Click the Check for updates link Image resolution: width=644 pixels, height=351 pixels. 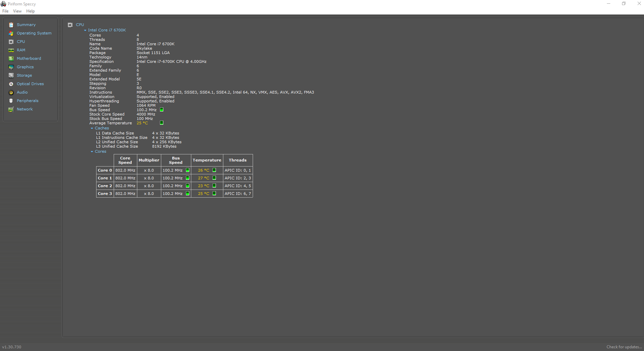[x=624, y=347]
